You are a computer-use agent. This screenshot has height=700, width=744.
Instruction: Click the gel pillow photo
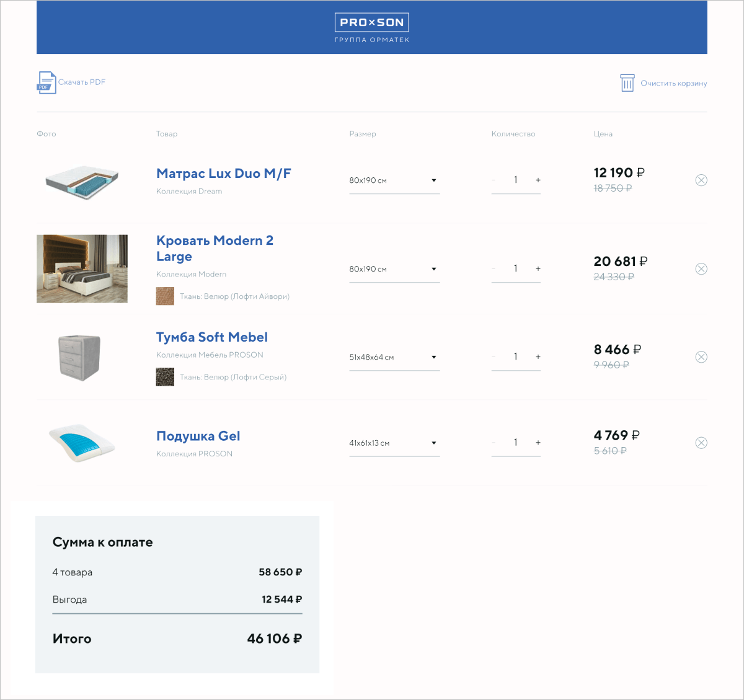click(82, 443)
